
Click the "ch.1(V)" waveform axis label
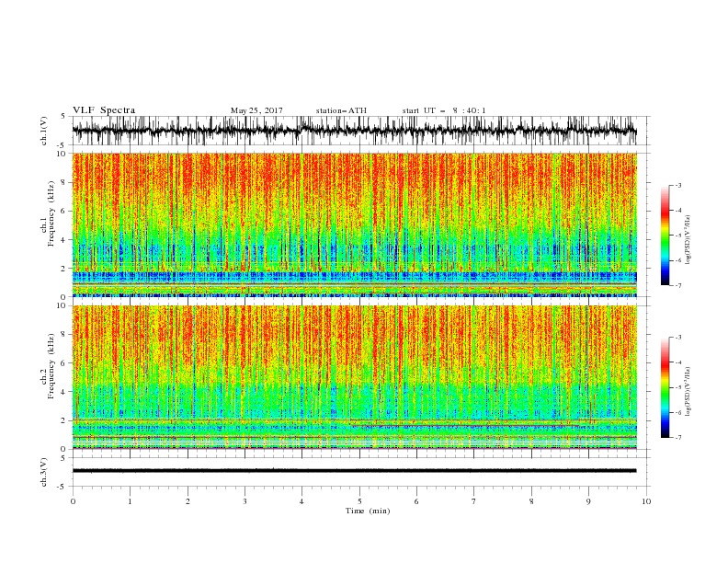pyautogui.click(x=44, y=131)
